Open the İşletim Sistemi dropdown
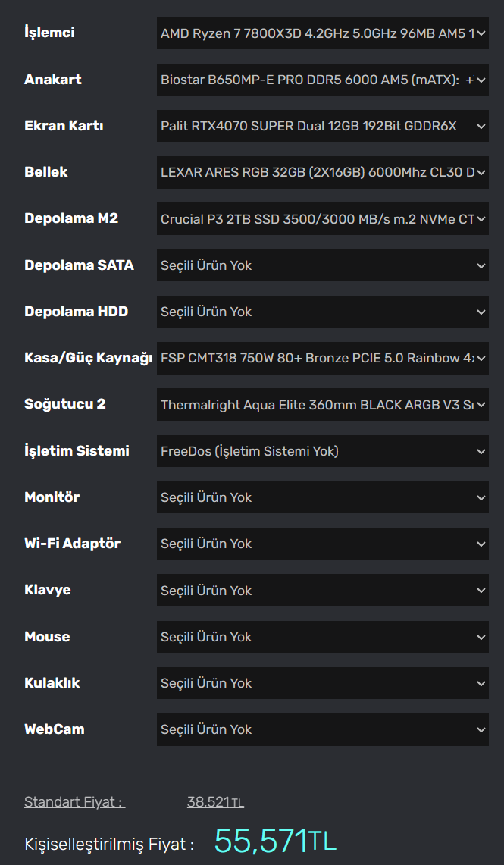 [x=322, y=451]
